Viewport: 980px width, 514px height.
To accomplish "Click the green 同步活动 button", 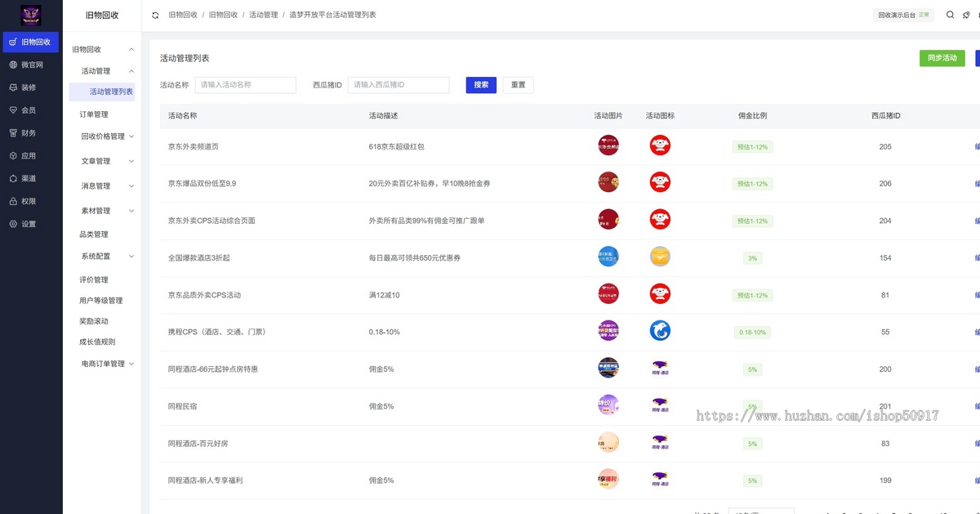I will point(942,58).
